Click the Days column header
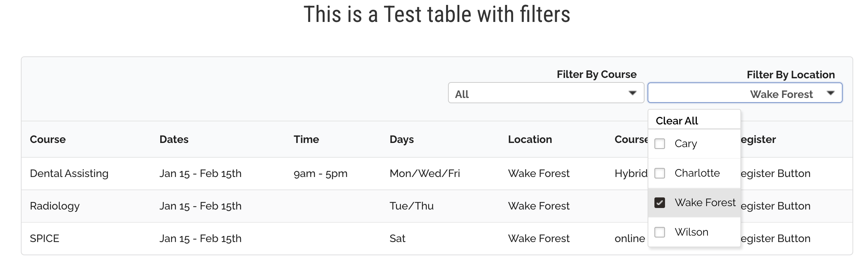 click(401, 140)
